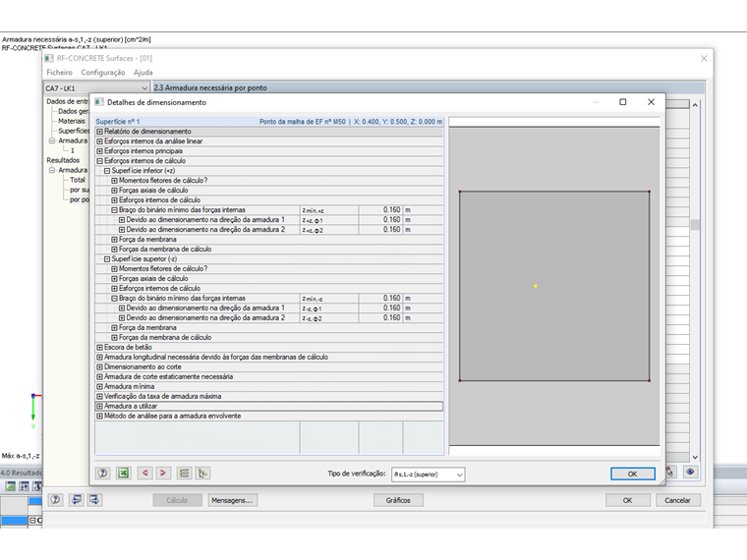Image resolution: width=747 pixels, height=560 pixels.
Task: Maximize the Detalhes de dimensionamento dialog
Action: tap(622, 102)
